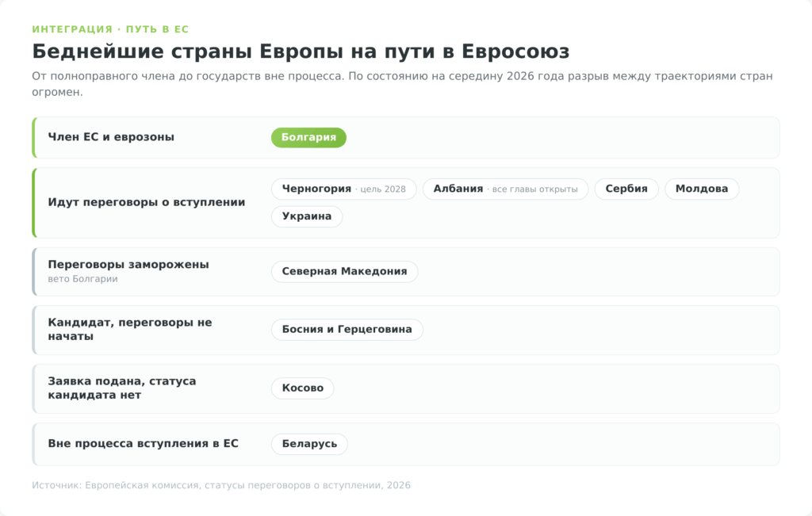Click the label 'Вне процесса вступления в ЕС'
The height and width of the screenshot is (516, 812).
coord(143,444)
